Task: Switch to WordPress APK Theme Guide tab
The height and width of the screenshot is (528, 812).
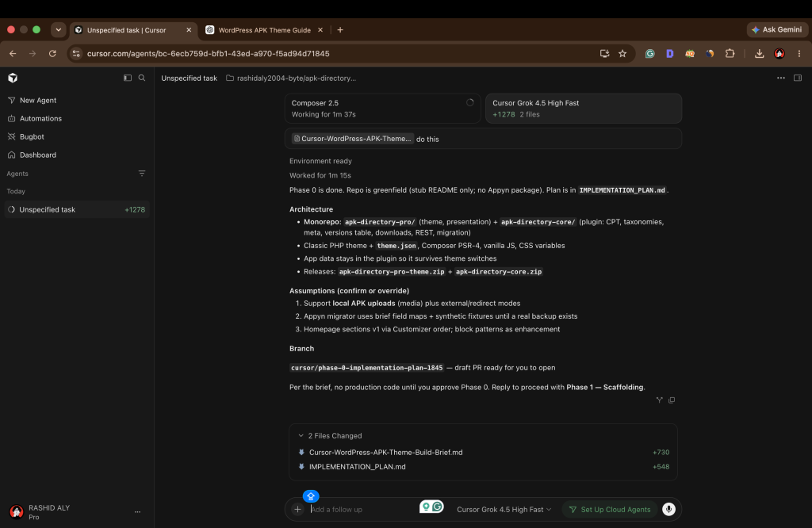Action: coord(264,30)
